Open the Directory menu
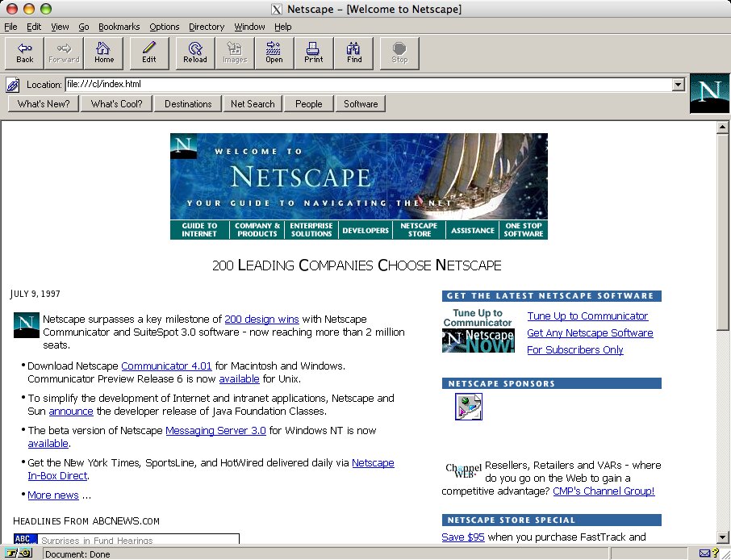The height and width of the screenshot is (560, 731). click(x=207, y=27)
